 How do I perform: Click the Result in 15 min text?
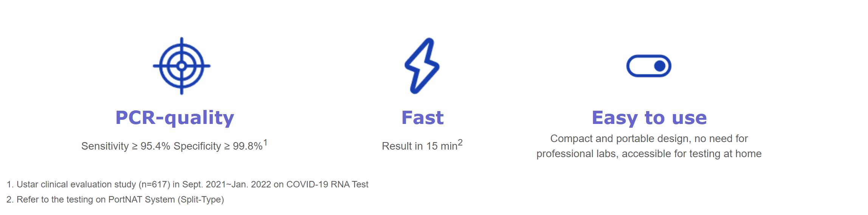point(420,146)
